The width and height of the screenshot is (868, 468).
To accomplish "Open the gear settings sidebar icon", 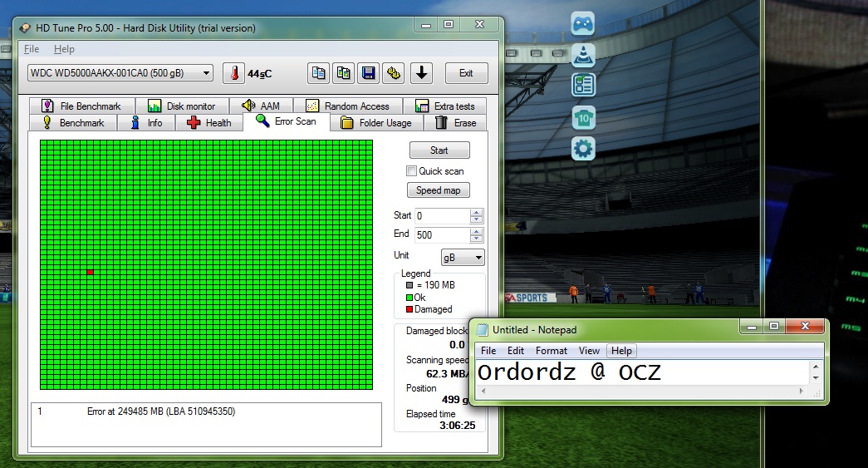I will coord(583,149).
